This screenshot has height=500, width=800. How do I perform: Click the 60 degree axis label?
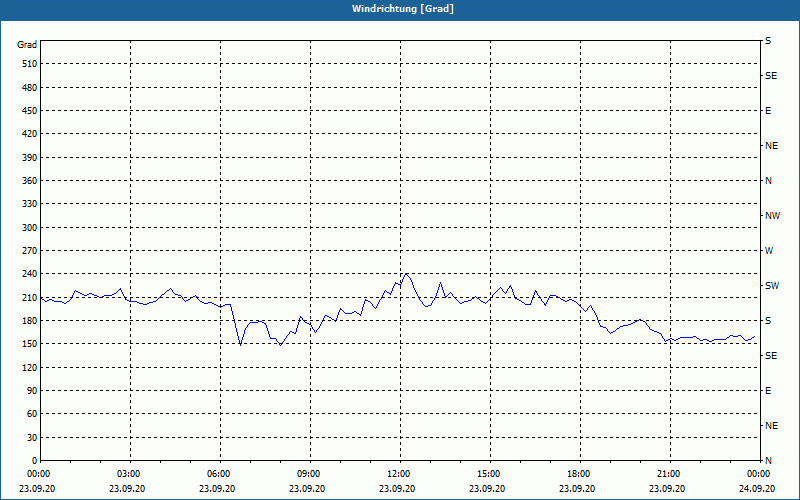(x=32, y=414)
